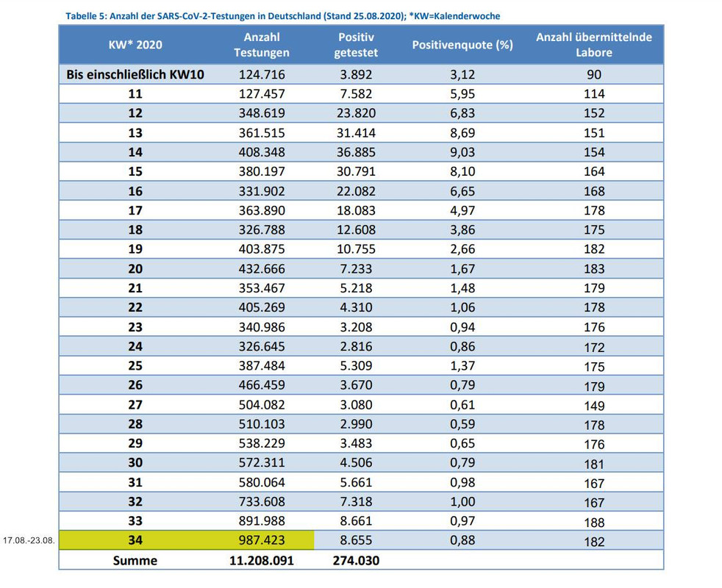Click Testungen value 127.457
This screenshot has width=722, height=588.
click(262, 94)
